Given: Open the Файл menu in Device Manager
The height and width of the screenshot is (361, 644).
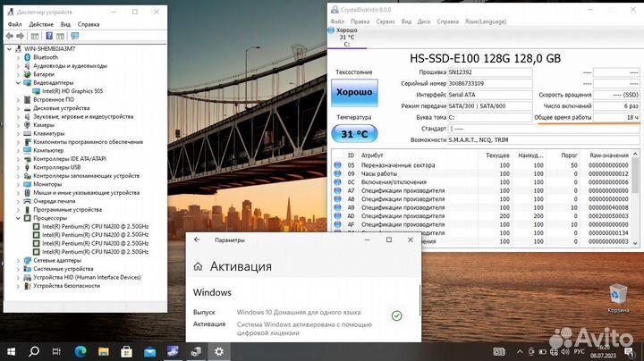Looking at the screenshot, I should coord(15,25).
